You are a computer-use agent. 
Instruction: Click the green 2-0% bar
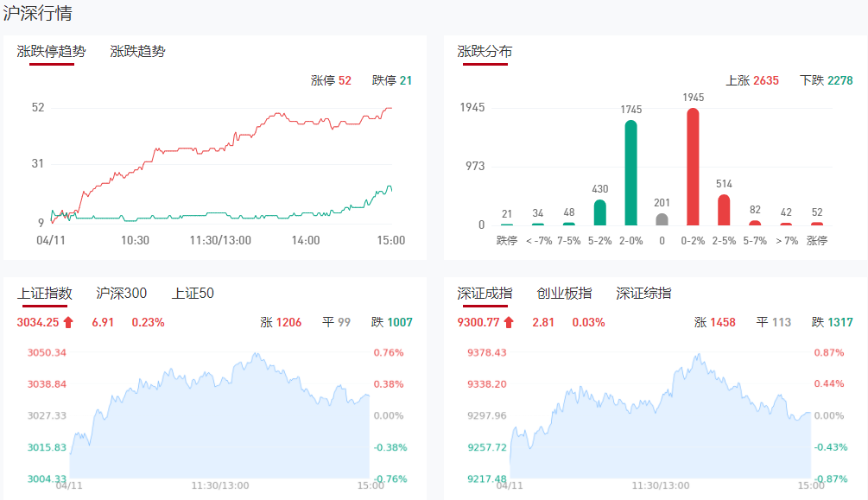pyautogui.click(x=631, y=173)
